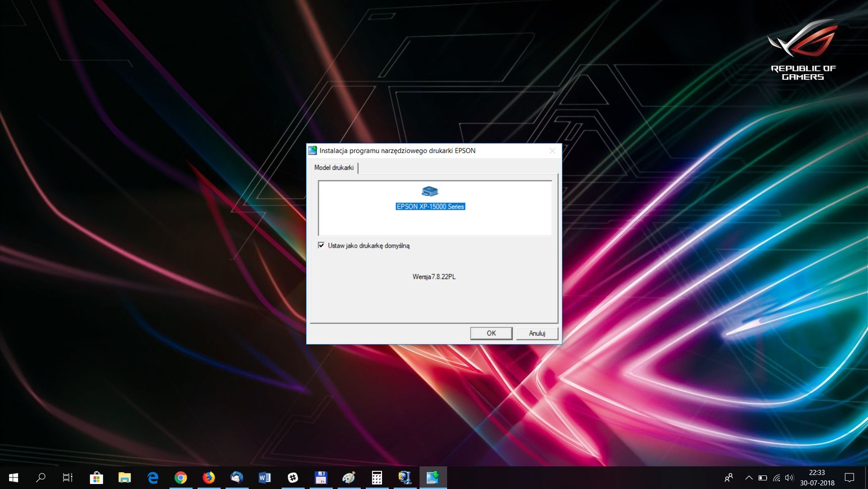868x489 pixels.
Task: Switch to Thunderbird in the taskbar
Action: pyautogui.click(x=237, y=477)
